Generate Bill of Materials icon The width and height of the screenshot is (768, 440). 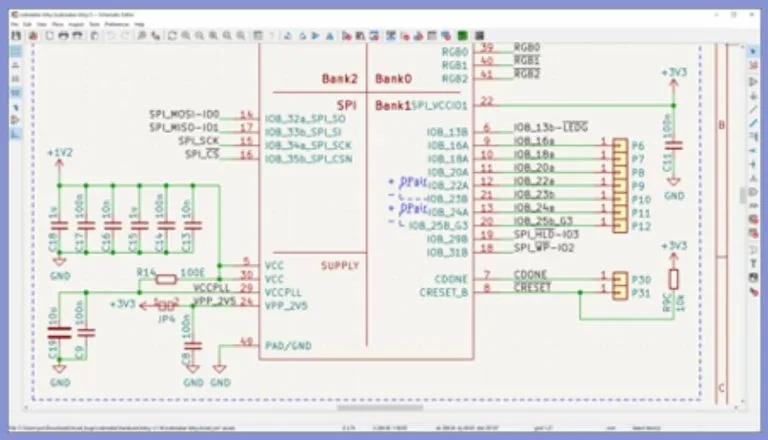[446, 36]
